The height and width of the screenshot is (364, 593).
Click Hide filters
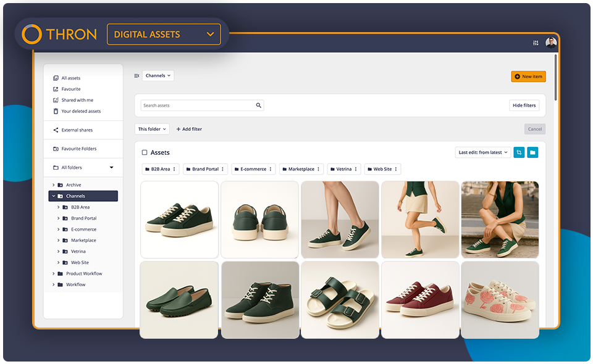pyautogui.click(x=524, y=105)
